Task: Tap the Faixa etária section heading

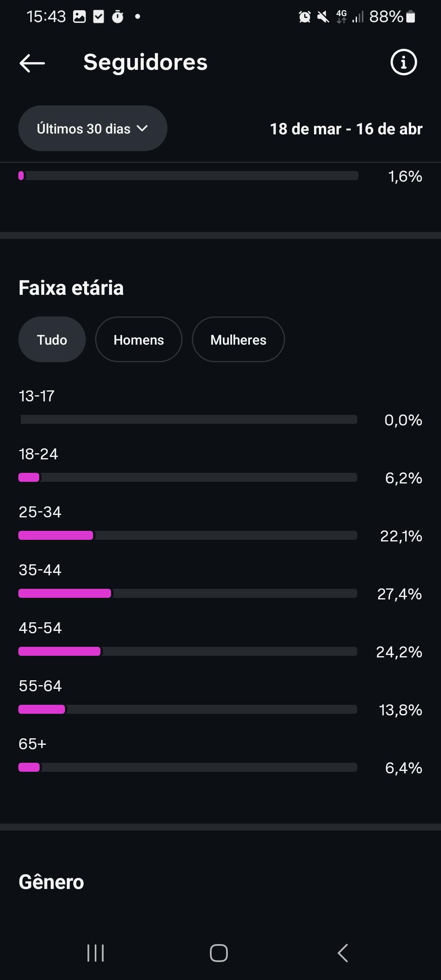Action: click(x=71, y=288)
